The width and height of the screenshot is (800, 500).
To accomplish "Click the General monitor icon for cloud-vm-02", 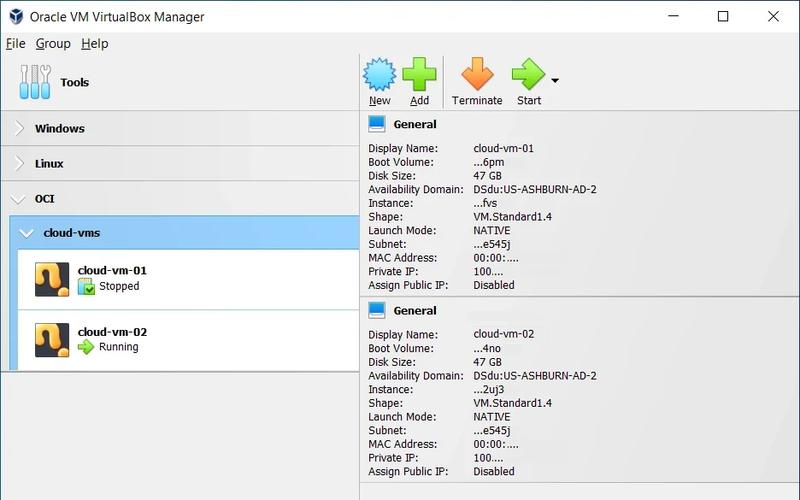I will click(x=377, y=310).
